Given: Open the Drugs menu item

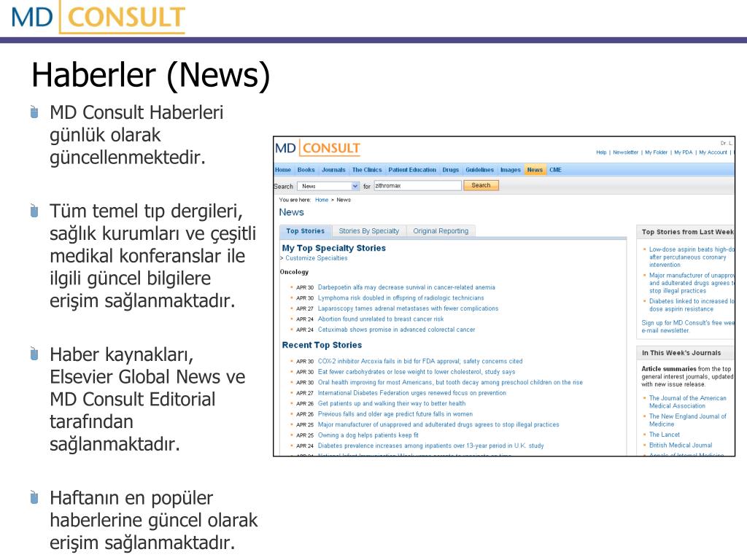Looking at the screenshot, I should click(451, 169).
